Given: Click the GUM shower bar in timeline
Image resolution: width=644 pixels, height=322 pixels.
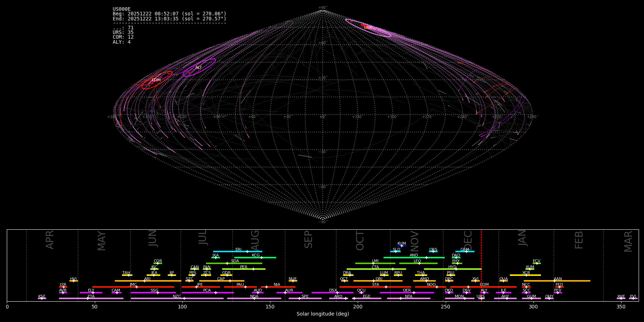Looking at the screenshot, I should click(x=531, y=298).
